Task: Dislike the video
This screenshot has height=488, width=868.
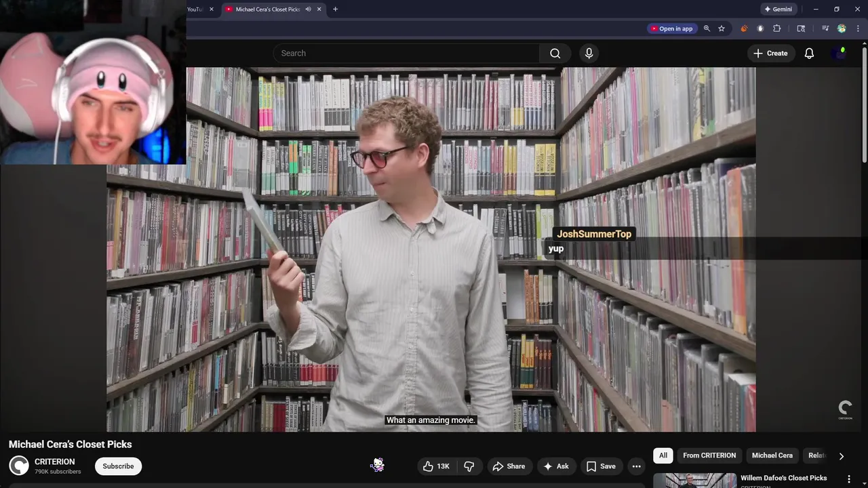Action: coord(469,466)
